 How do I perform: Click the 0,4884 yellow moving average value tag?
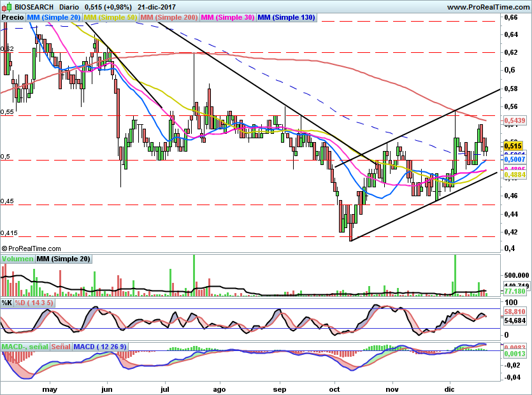pyautogui.click(x=515, y=175)
